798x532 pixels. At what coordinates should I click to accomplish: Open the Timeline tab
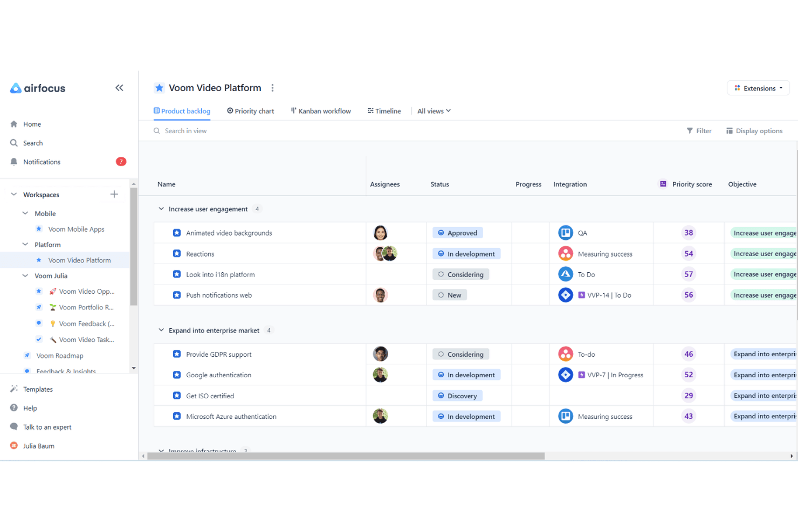tap(384, 111)
